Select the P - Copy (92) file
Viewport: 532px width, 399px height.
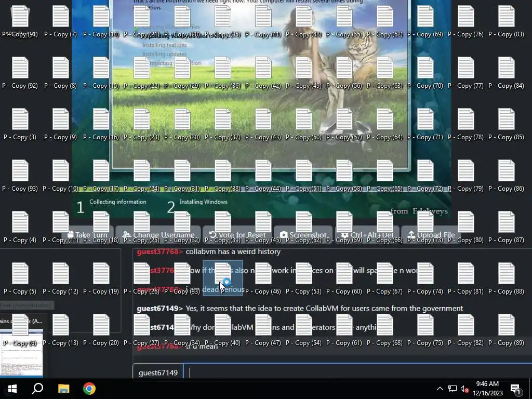tap(20, 73)
